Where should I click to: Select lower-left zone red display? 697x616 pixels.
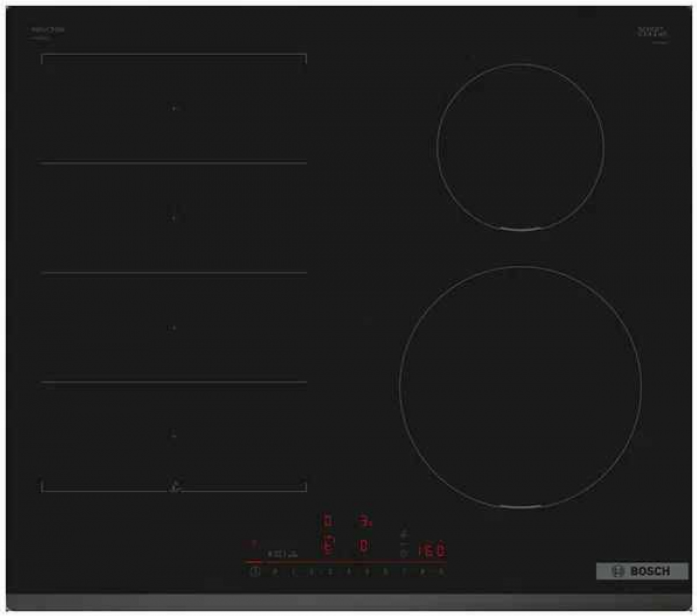pos(328,546)
